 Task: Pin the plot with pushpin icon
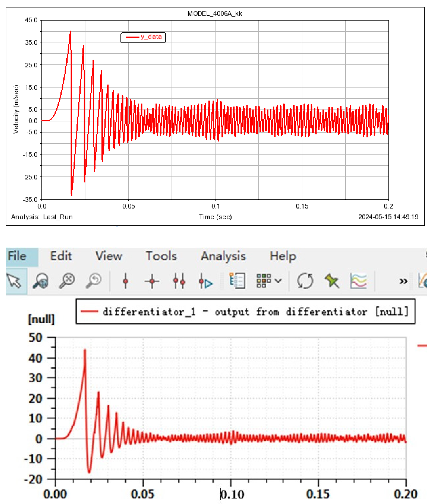[332, 281]
